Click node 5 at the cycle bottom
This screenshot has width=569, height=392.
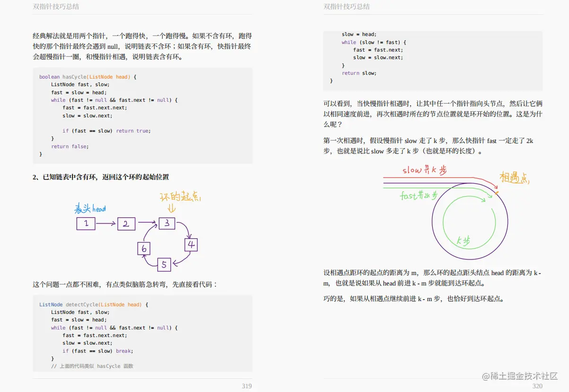[164, 265]
